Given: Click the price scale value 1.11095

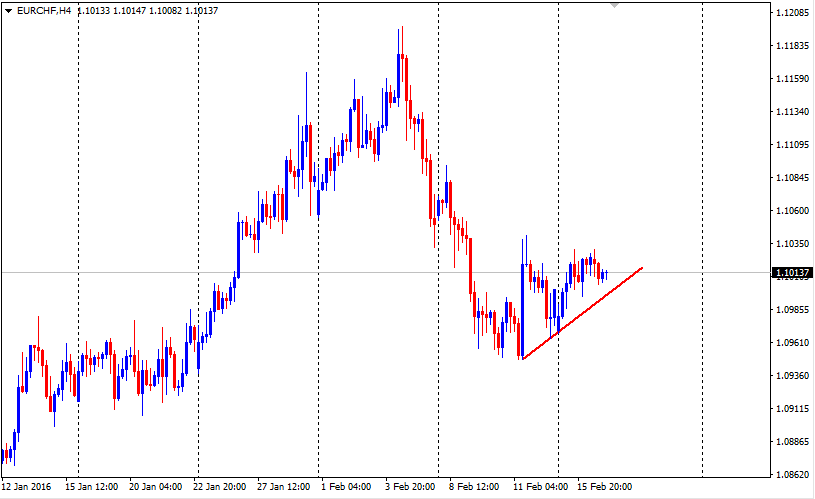Looking at the screenshot, I should point(792,145).
